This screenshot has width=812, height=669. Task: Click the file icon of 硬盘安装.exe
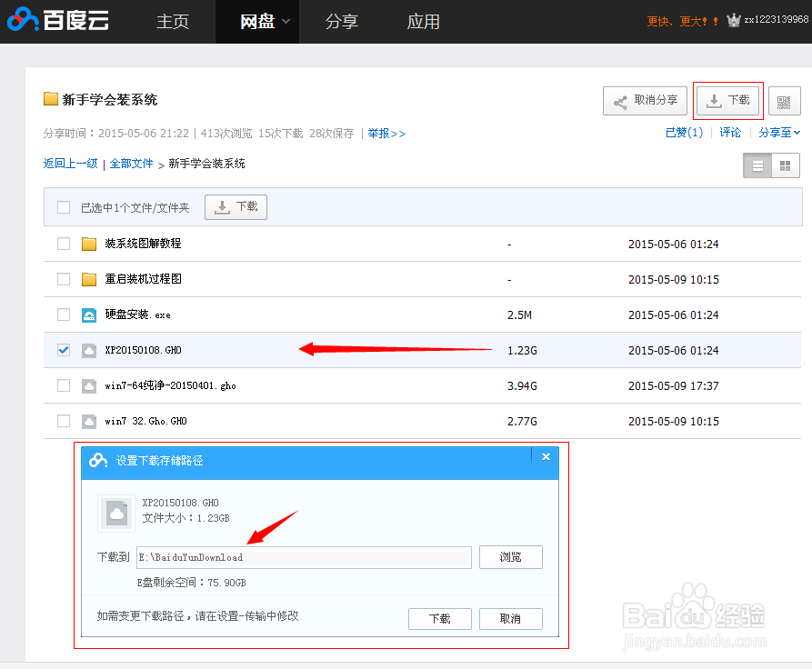click(87, 314)
